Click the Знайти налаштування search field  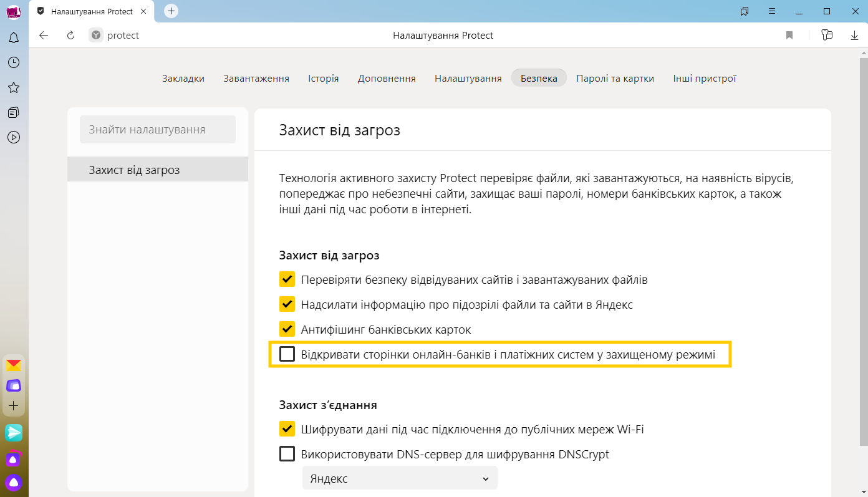click(158, 130)
